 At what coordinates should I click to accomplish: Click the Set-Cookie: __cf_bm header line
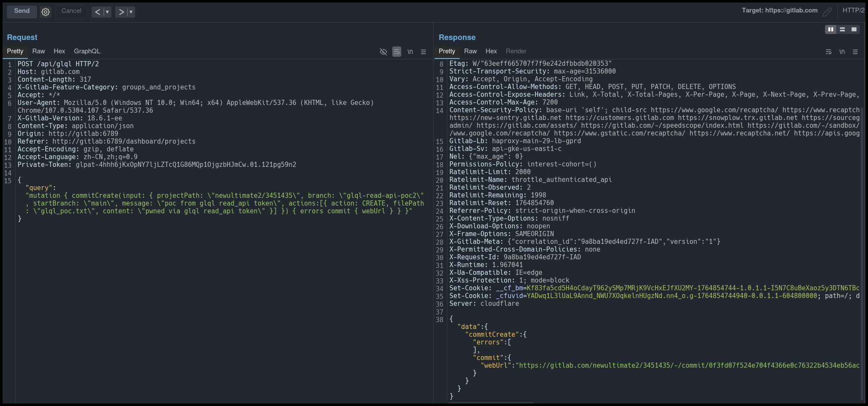point(654,288)
